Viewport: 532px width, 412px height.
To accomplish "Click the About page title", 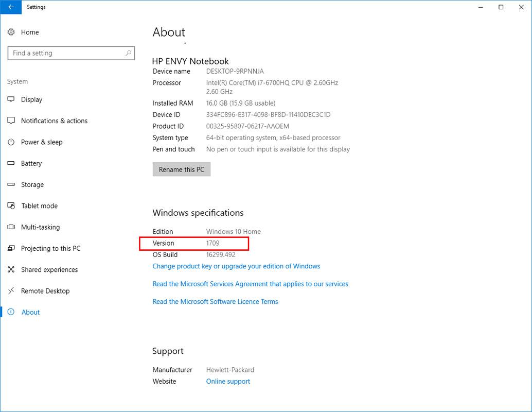I will 169,32.
